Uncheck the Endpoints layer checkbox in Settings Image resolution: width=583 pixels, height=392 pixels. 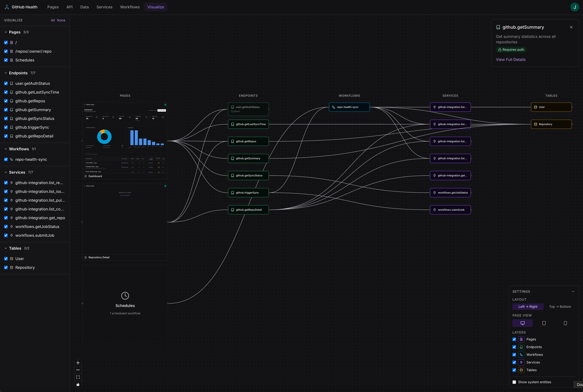514,347
